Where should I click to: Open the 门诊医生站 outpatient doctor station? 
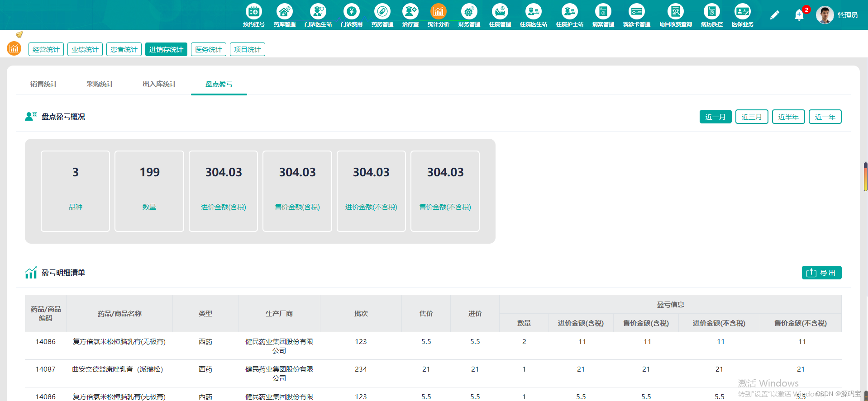coord(318,15)
